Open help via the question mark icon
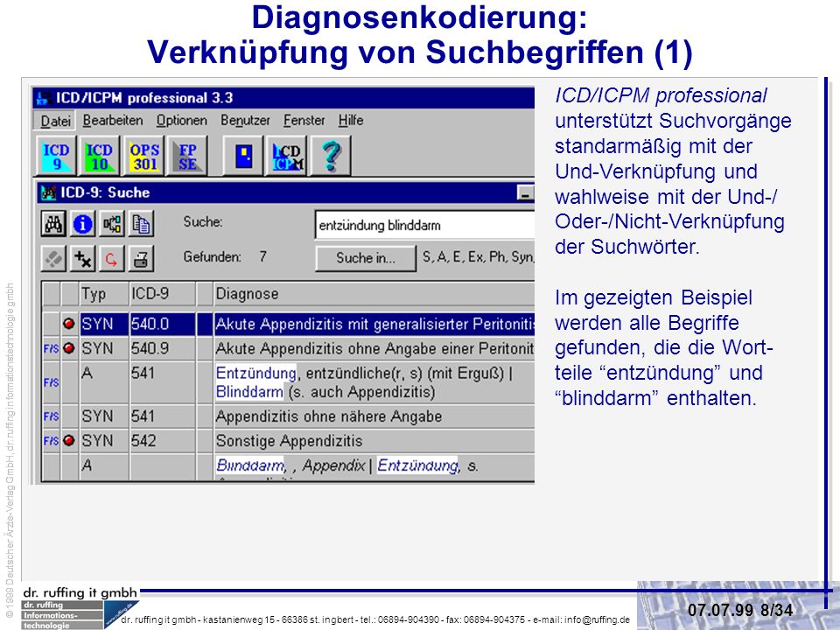Image resolution: width=840 pixels, height=630 pixels. (x=331, y=156)
